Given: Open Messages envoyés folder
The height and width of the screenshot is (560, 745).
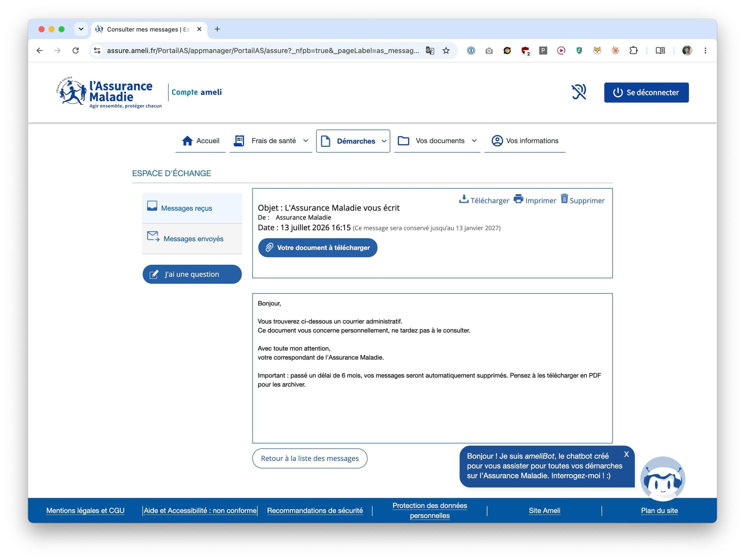Looking at the screenshot, I should 192,239.
